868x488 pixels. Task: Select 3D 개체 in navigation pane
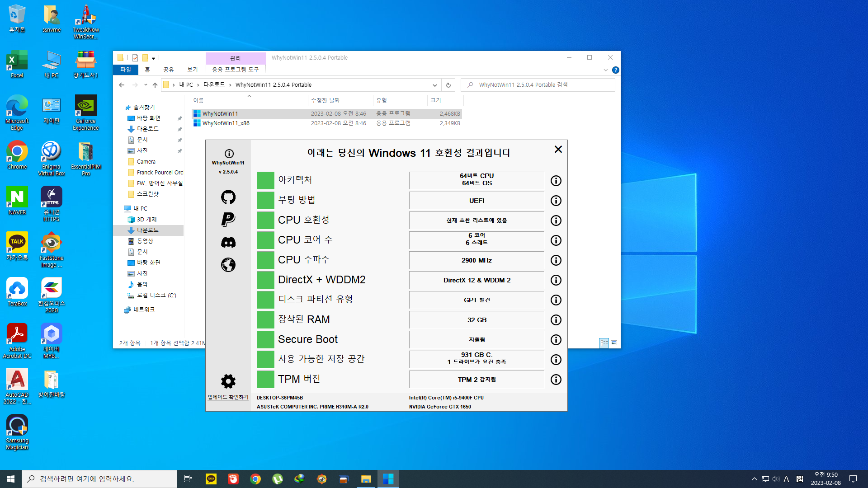pyautogui.click(x=146, y=220)
